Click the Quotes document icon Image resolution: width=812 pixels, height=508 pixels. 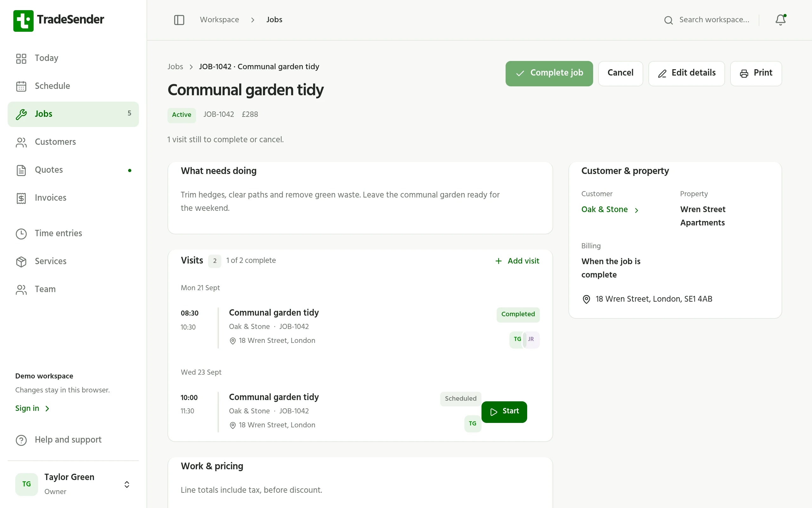tap(21, 170)
